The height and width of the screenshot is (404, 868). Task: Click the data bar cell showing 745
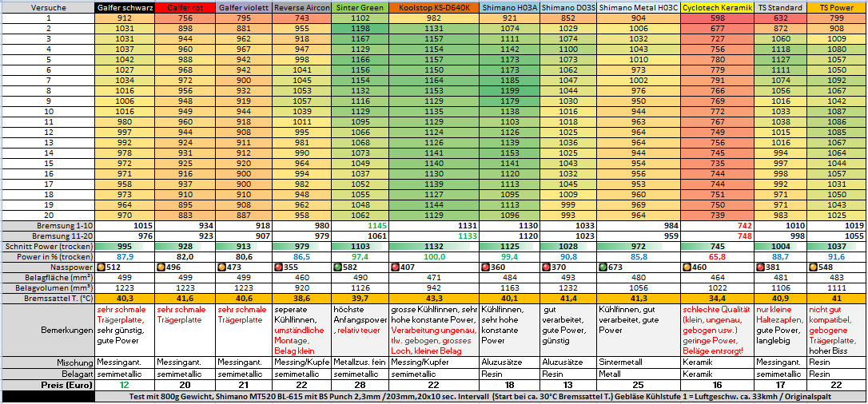(718, 247)
